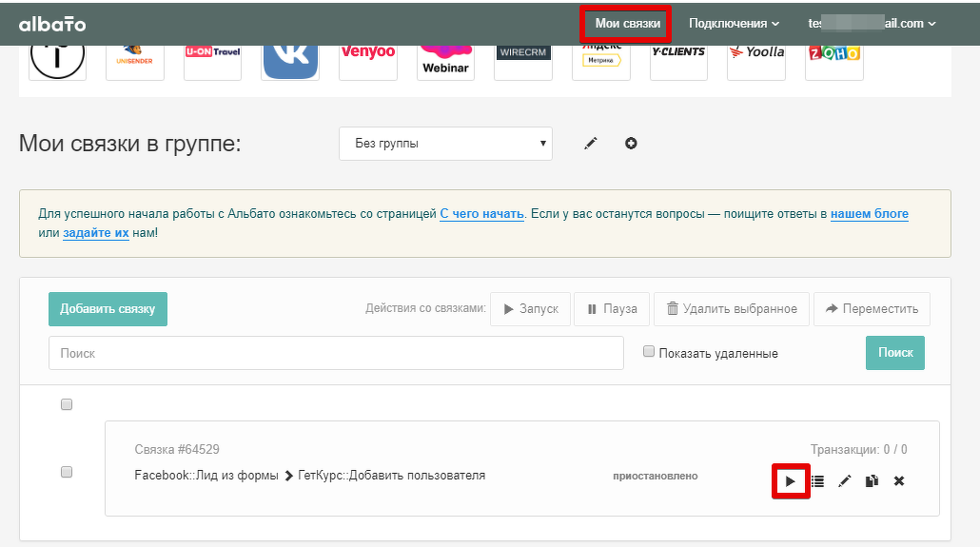Copy Связка #64529 with duplicate icon
This screenshot has width=980, height=547.
(x=872, y=481)
